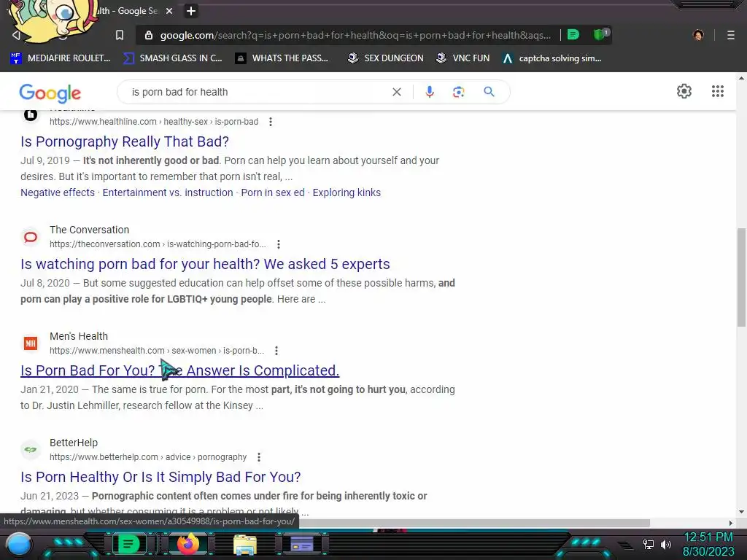The height and width of the screenshot is (560, 747).
Task: Open MEDIAFIRE ROULET... bookmark
Action: (x=61, y=58)
